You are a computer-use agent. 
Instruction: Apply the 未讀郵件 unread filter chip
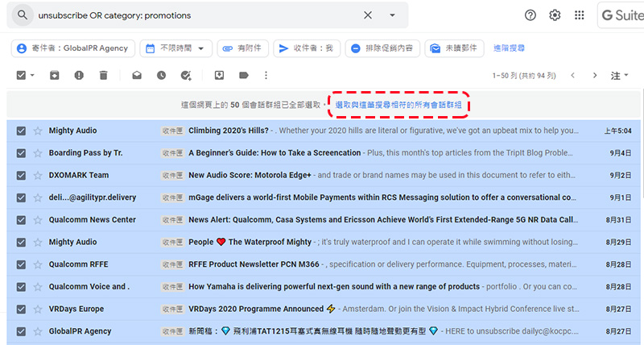click(x=454, y=48)
